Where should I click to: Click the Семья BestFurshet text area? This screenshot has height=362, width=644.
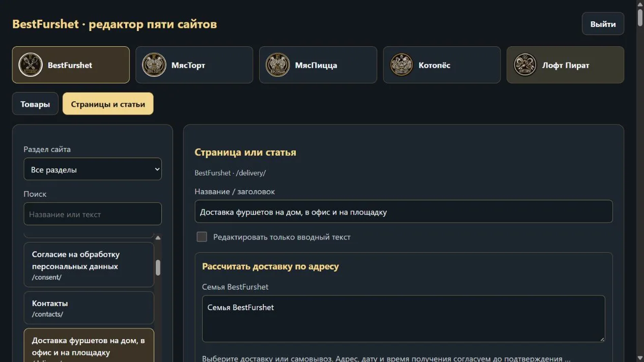click(x=404, y=319)
